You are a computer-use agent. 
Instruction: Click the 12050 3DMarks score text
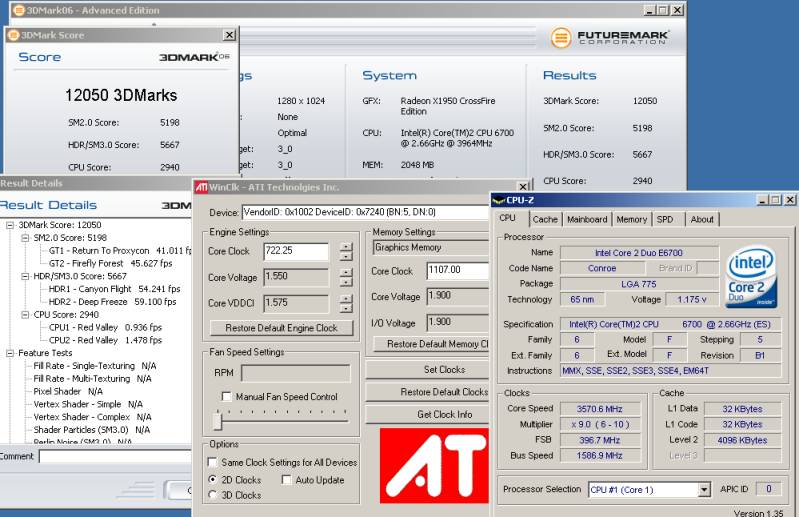coord(121,95)
